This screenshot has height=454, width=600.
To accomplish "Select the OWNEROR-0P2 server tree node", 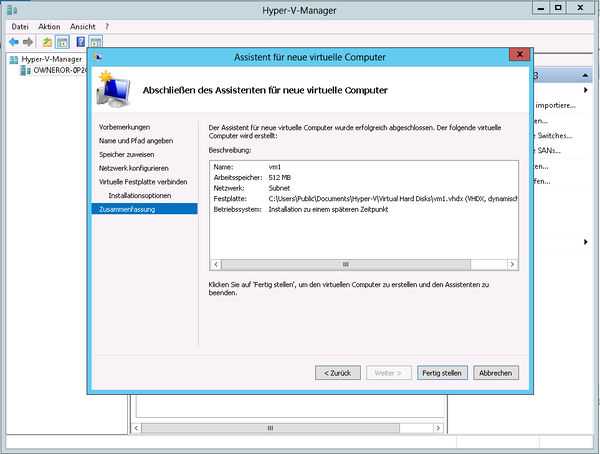I will tap(60, 70).
